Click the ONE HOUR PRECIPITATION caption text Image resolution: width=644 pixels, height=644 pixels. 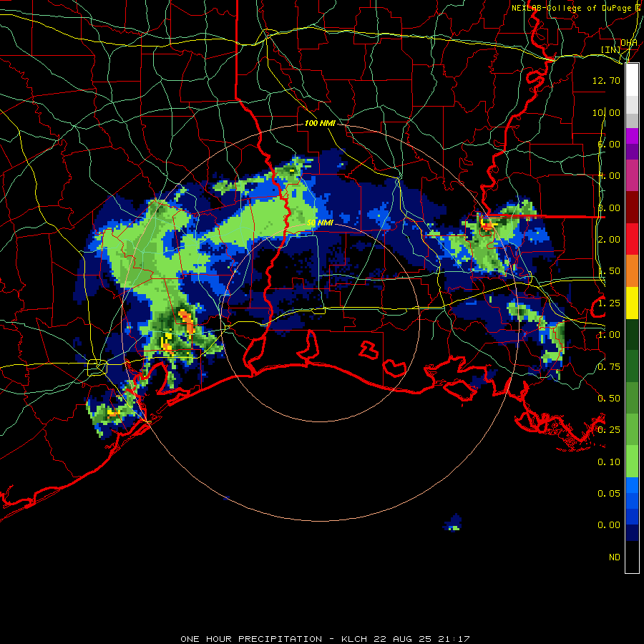pos(251,639)
